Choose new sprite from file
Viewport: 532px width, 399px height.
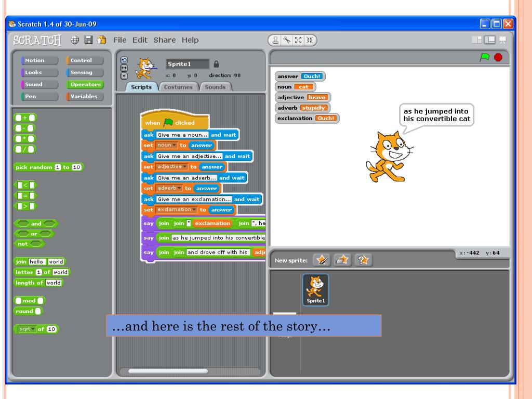[342, 260]
